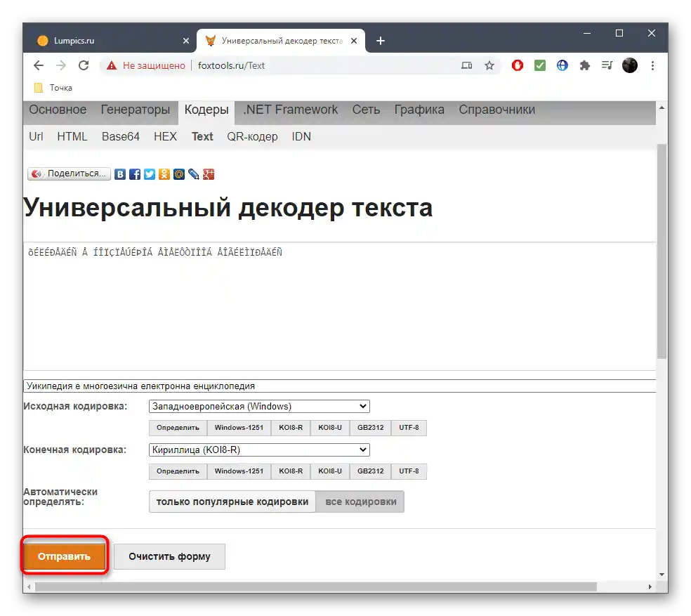Set target encoding to UTF-8
Screen dimensions: 691x616
click(x=409, y=471)
